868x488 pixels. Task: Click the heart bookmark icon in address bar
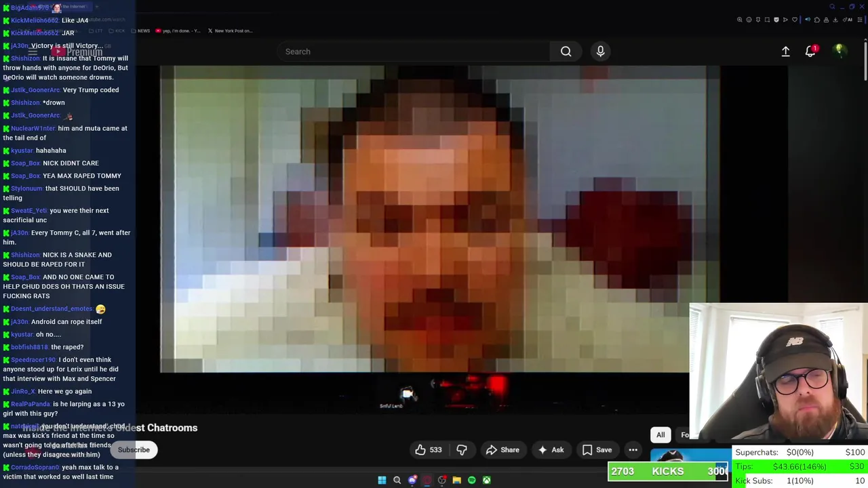(x=795, y=20)
